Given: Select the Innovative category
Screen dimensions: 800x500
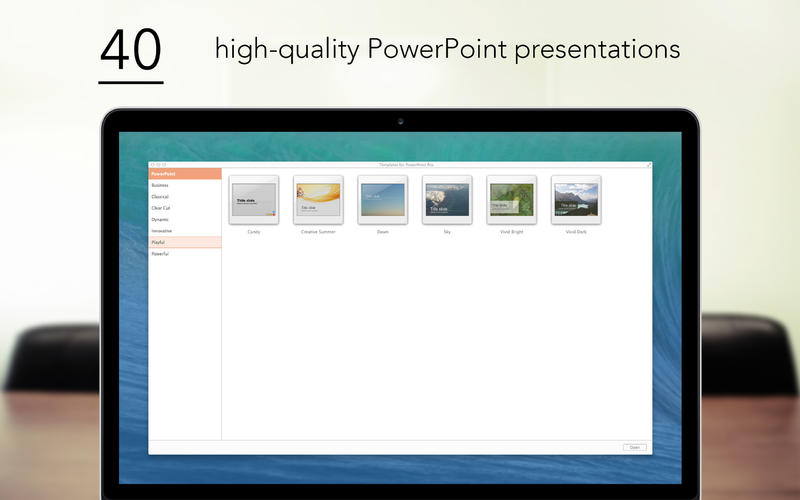Looking at the screenshot, I should 162,231.
